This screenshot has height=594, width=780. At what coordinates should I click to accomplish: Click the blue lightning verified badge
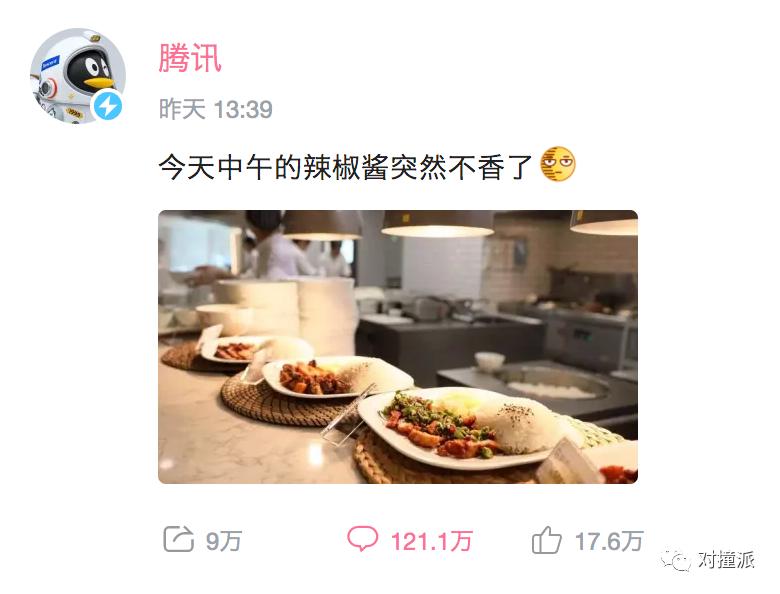click(108, 106)
